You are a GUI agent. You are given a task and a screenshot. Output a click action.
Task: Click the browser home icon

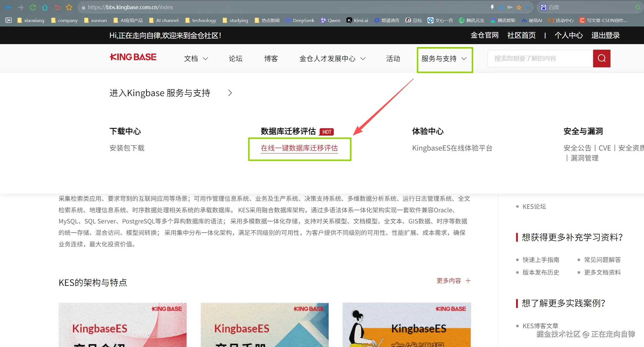[45, 7]
